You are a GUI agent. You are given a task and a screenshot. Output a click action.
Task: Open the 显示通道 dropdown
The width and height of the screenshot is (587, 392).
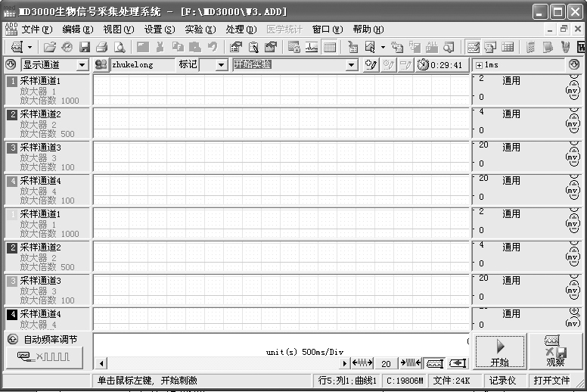coord(82,65)
